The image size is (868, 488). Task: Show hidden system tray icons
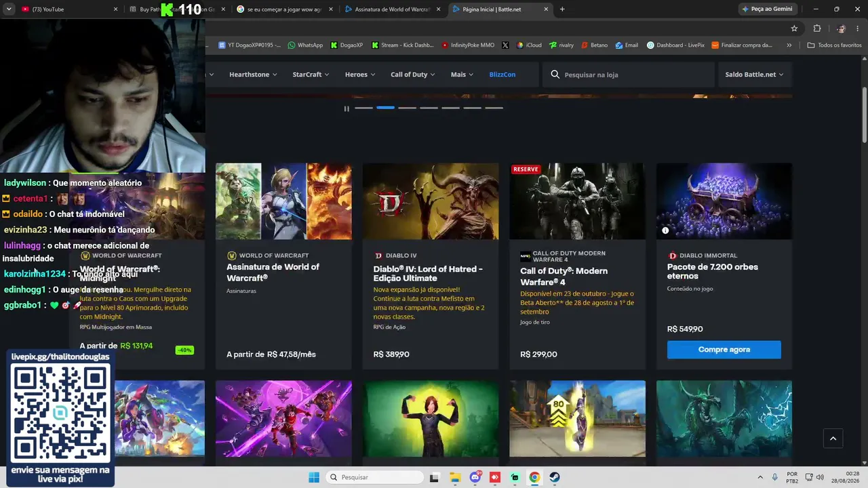point(760,477)
